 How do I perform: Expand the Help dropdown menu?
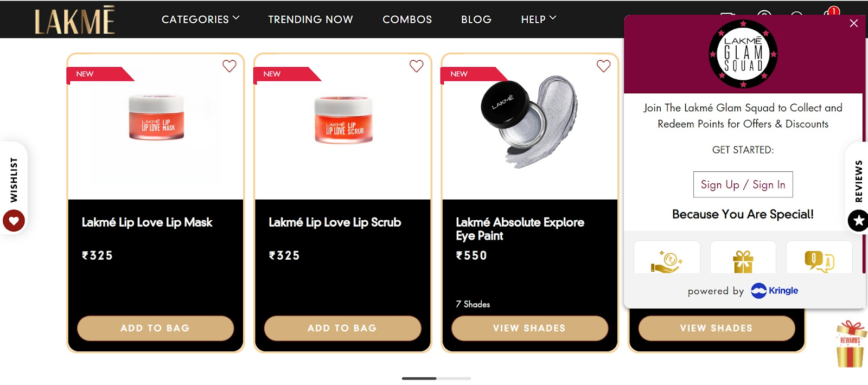pos(539,19)
